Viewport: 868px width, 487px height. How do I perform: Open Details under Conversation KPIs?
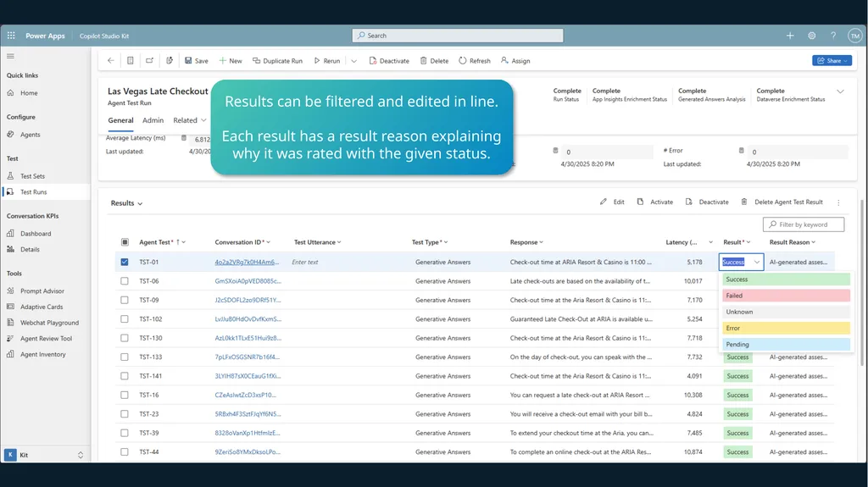click(x=30, y=250)
